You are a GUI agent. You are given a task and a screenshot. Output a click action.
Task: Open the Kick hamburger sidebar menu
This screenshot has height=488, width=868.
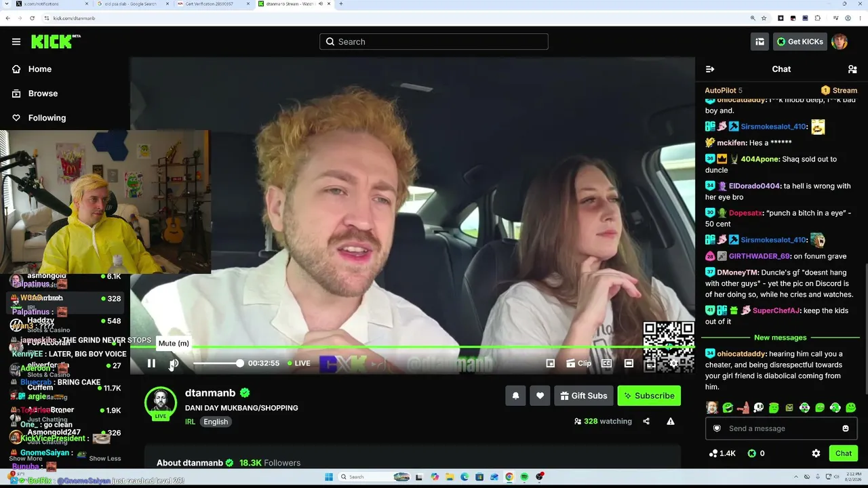coord(16,42)
